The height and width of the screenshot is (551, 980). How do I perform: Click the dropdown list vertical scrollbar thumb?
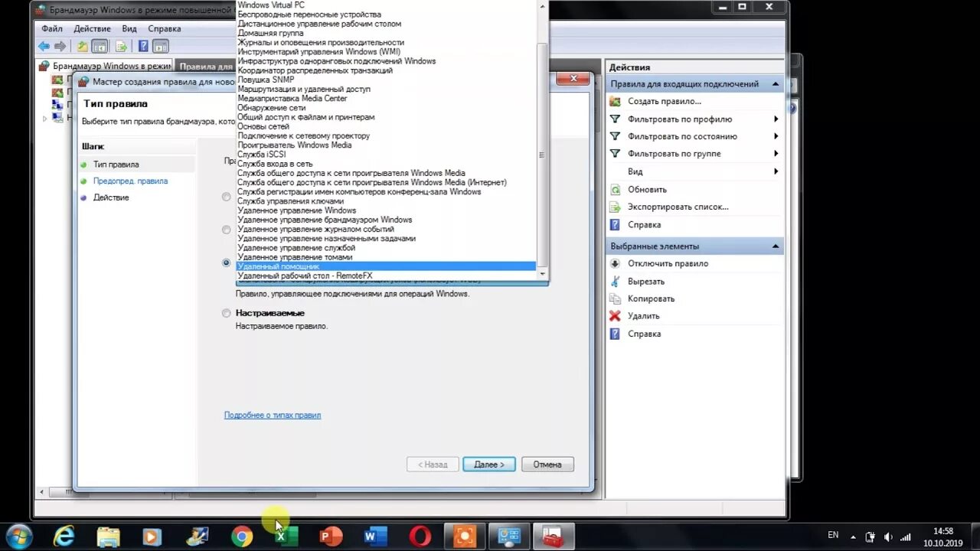click(x=543, y=154)
